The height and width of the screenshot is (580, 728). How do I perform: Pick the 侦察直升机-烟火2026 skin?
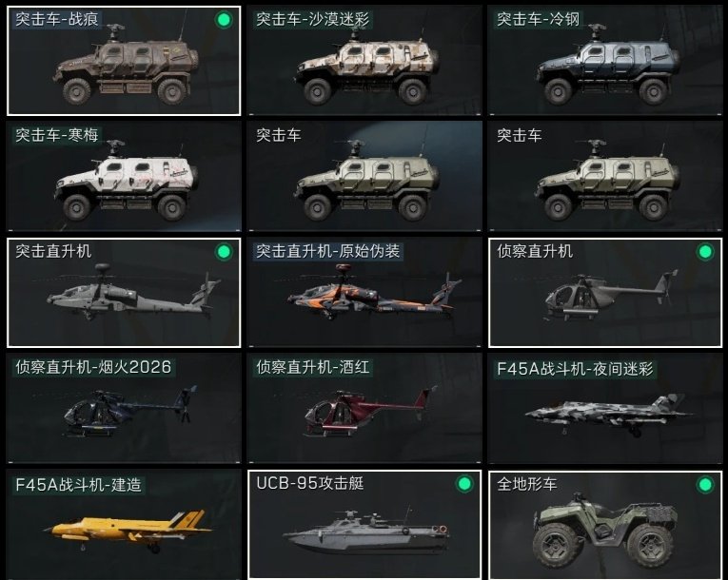click(124, 408)
